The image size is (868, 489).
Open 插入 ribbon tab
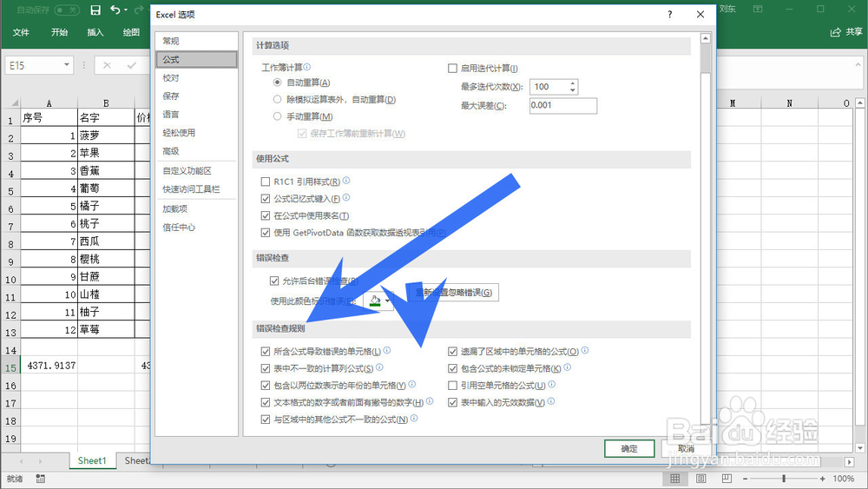95,33
